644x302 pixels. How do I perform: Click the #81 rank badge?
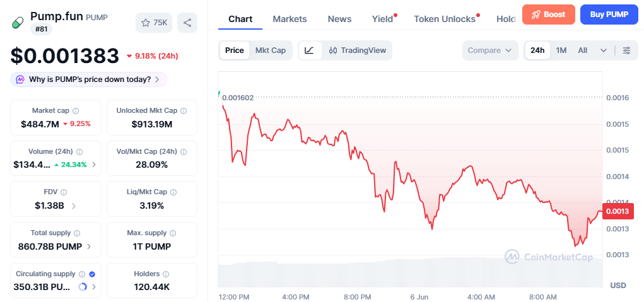tap(41, 29)
